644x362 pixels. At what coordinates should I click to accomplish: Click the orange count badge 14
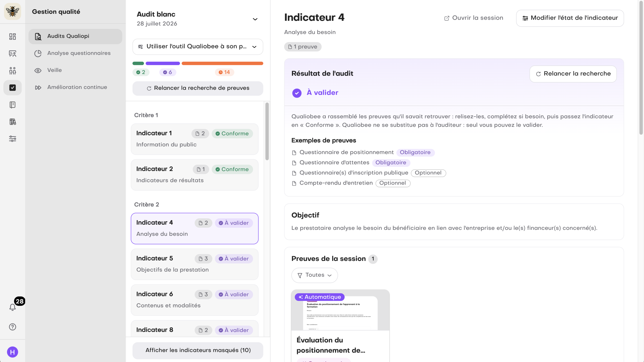[x=224, y=72]
